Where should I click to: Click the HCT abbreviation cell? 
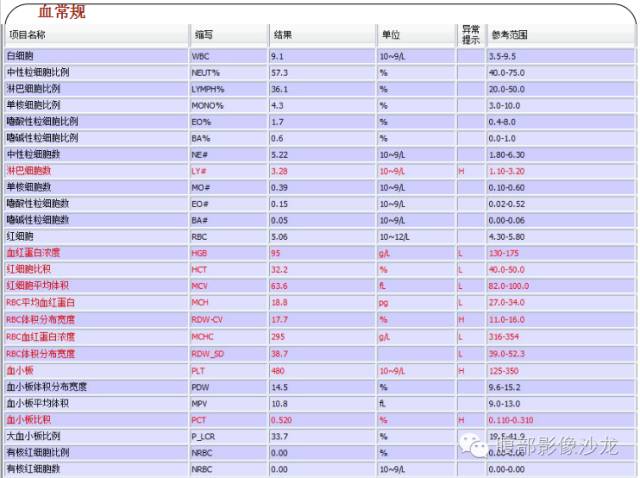199,270
